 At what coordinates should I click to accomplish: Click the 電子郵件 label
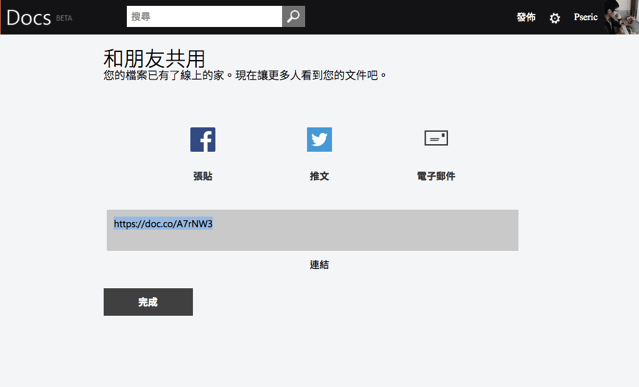pos(436,176)
